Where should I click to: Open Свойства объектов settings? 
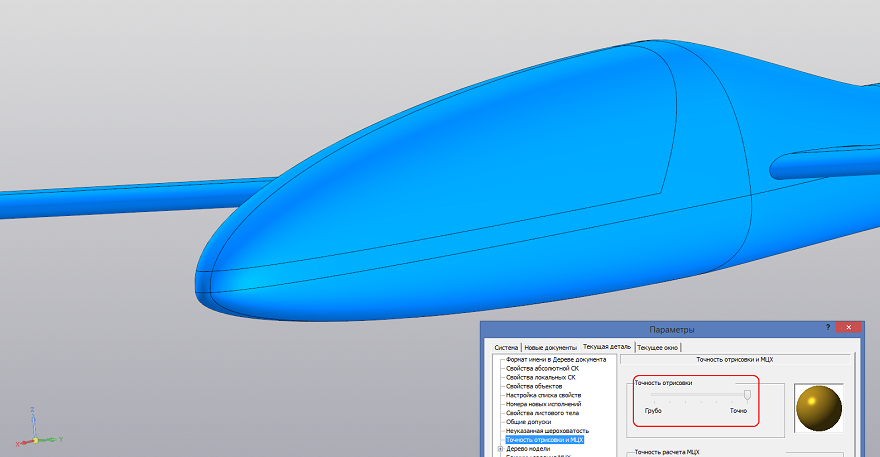(536, 386)
